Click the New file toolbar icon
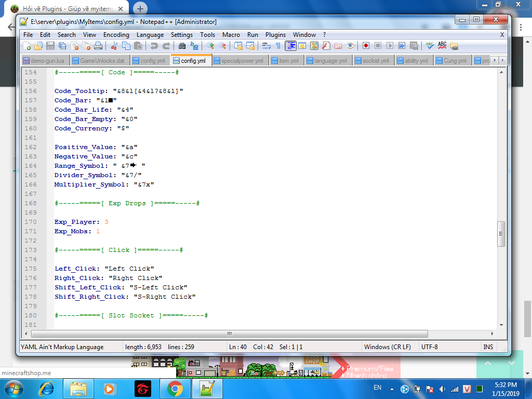Screen dimensions: 532x399 point(27,46)
